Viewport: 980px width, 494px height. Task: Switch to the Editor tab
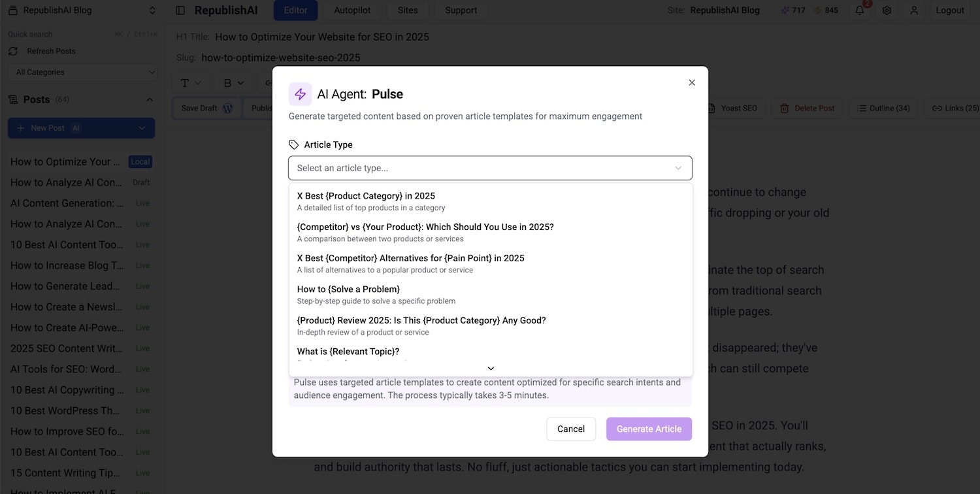(x=296, y=10)
